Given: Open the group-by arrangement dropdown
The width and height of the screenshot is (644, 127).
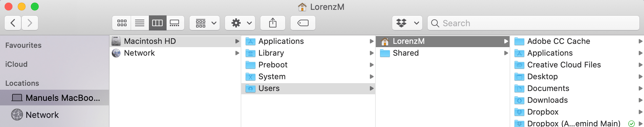Looking at the screenshot, I should pos(205,23).
